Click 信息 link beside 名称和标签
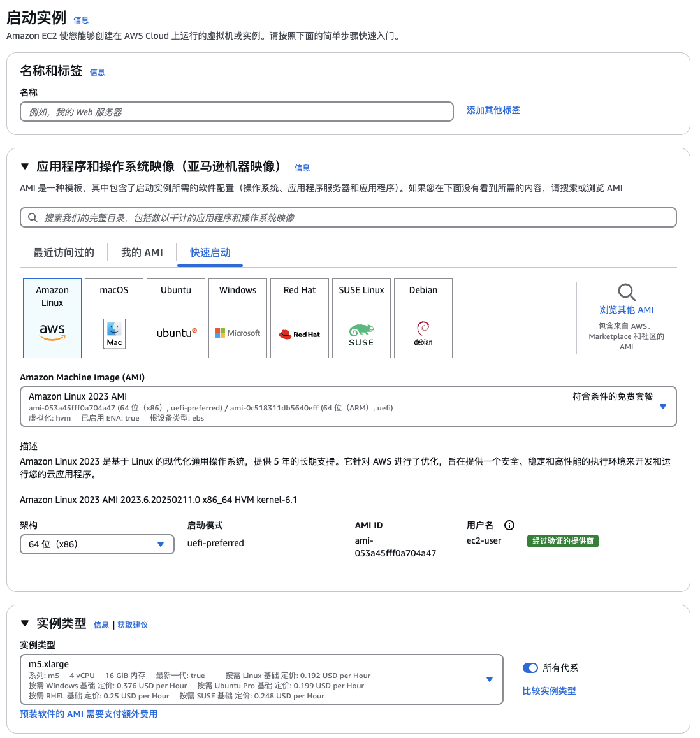Screen dimensions: 700x738 point(98,73)
